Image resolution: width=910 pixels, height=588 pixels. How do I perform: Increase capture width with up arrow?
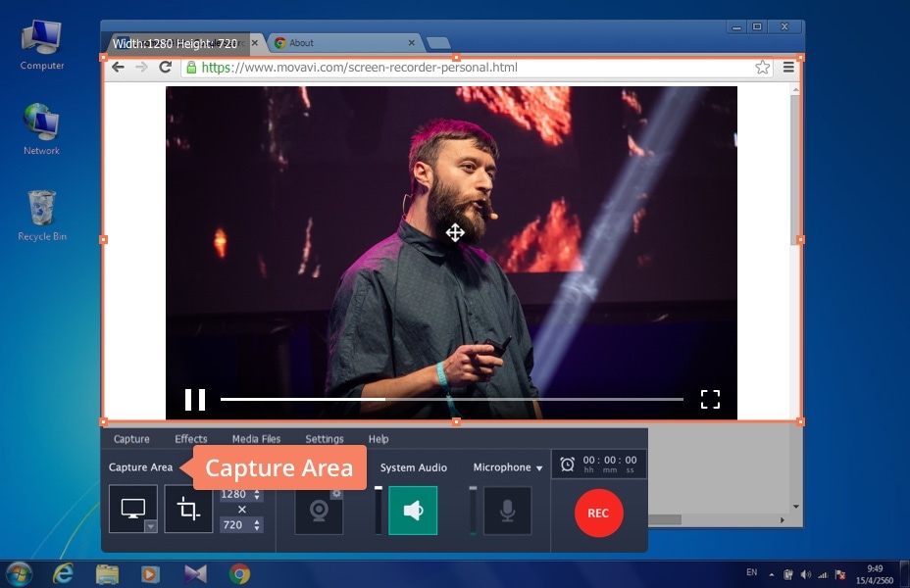pos(257,492)
